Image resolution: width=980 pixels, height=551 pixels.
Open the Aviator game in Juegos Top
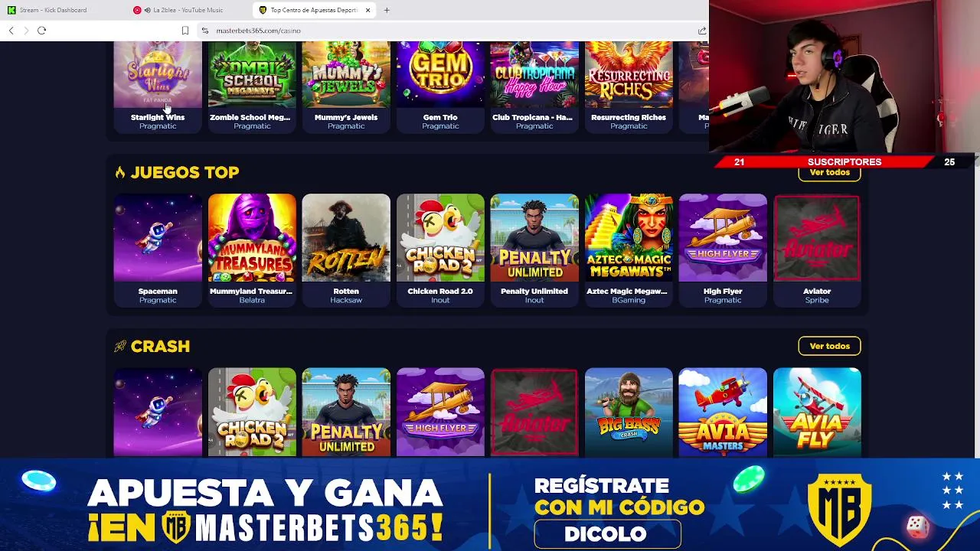pos(817,238)
